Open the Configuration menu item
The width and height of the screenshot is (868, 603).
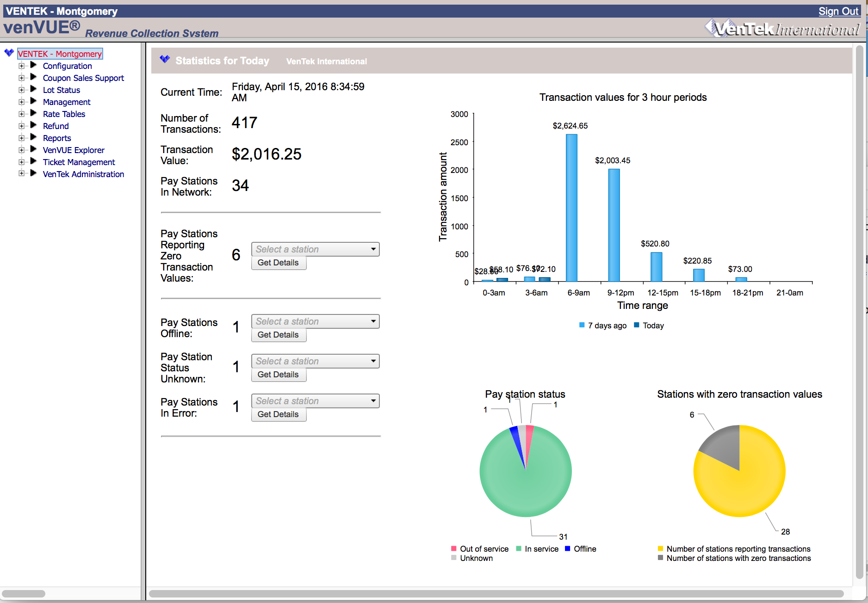click(x=67, y=66)
